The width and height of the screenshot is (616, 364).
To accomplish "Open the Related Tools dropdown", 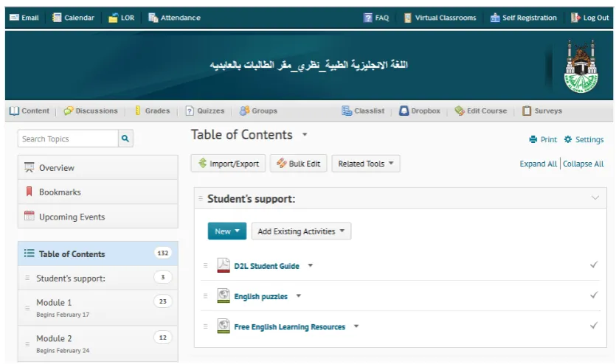I will (x=366, y=164).
